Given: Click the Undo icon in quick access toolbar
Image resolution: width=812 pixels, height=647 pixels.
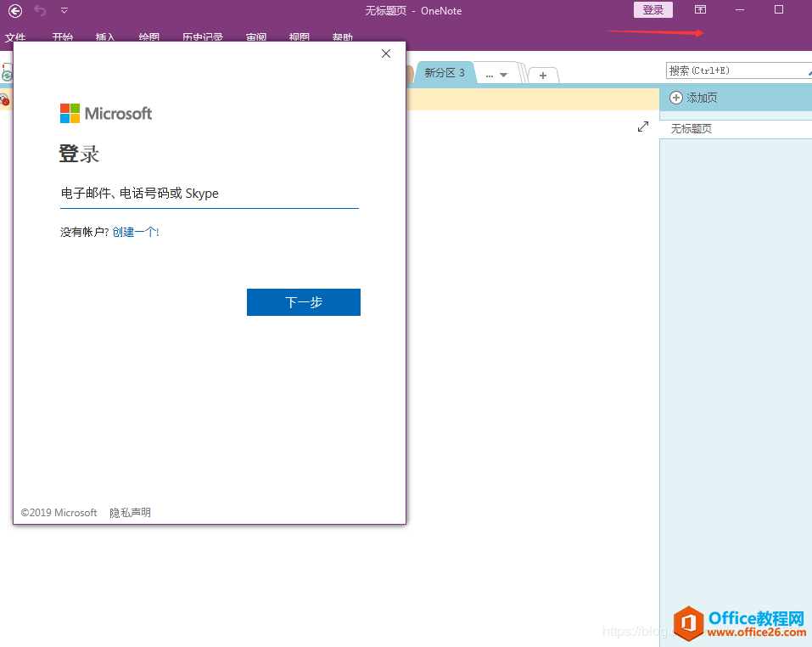Looking at the screenshot, I should tap(40, 10).
